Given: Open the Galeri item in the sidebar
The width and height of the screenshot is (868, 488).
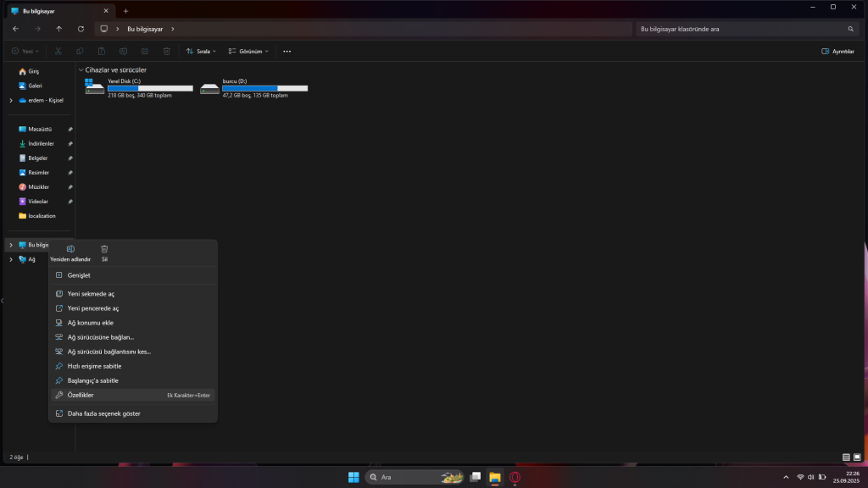Looking at the screenshot, I should [35, 86].
